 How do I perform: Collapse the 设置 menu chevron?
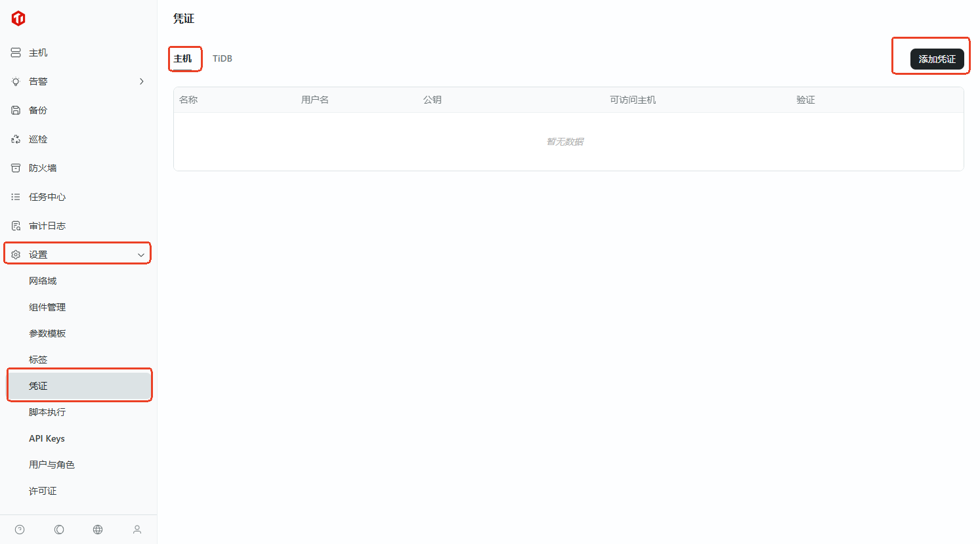pos(140,255)
